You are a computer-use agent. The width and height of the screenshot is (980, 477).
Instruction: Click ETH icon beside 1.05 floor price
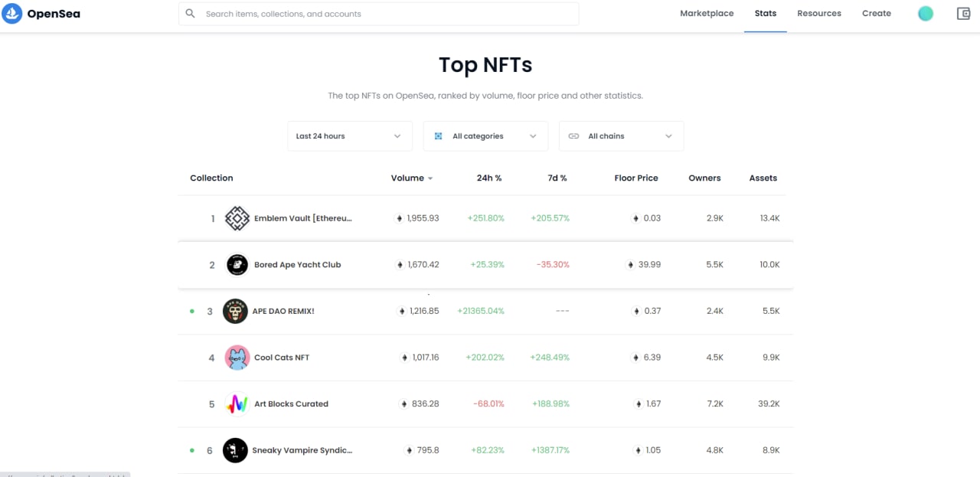638,450
